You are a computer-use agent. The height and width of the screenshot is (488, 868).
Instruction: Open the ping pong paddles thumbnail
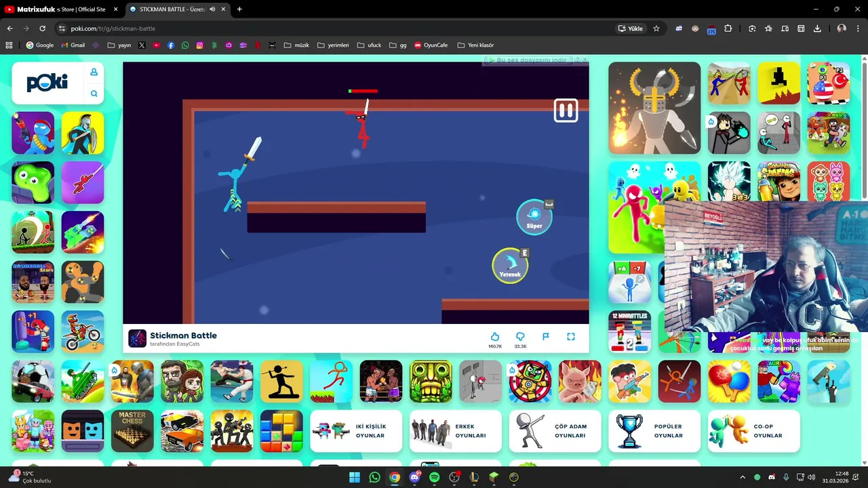(729, 381)
